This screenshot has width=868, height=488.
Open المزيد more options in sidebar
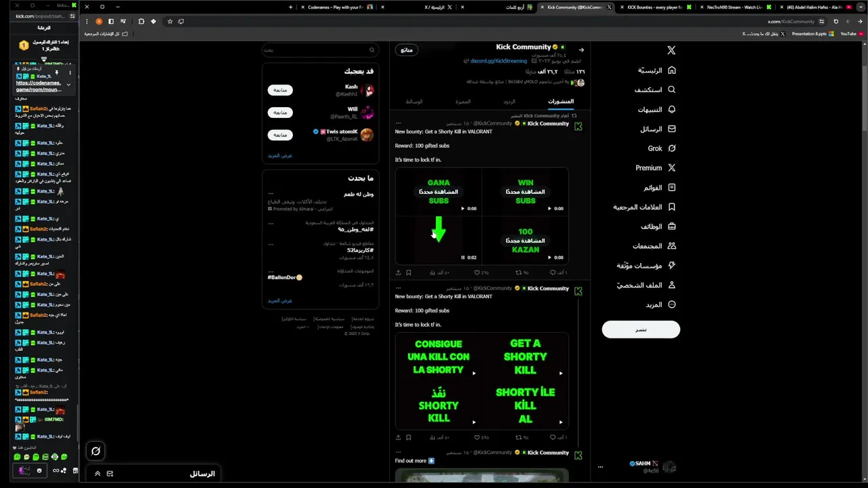point(661,304)
